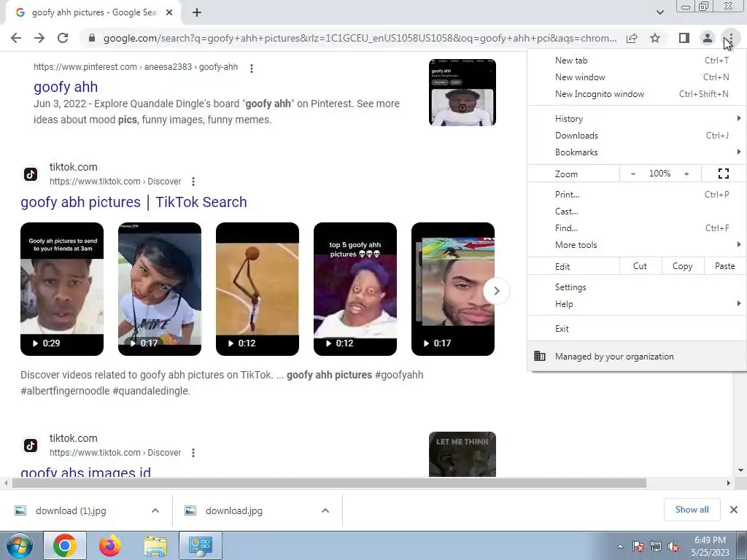Screen dimensions: 747x560
Task: Open the 'LET ME THINK' thumbnail
Action: pos(462,454)
